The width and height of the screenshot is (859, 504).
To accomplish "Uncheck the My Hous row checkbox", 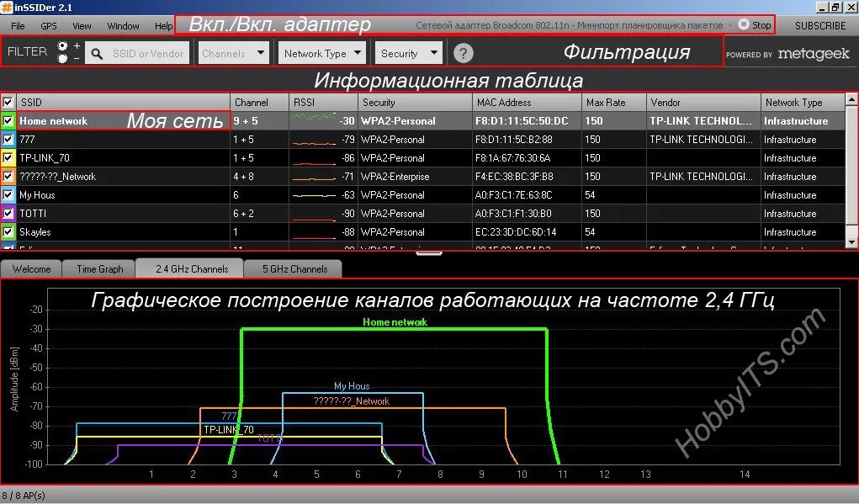I will coord(8,195).
